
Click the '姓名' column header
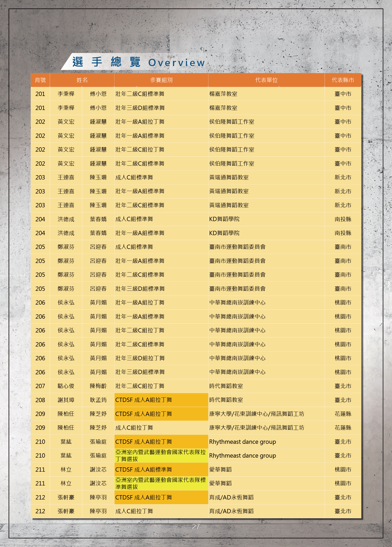coord(82,80)
